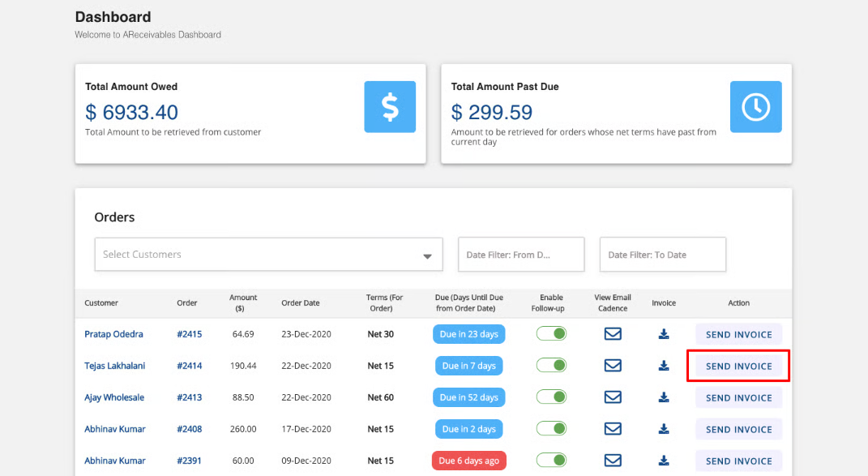868x476 pixels.
Task: Turn off follow-up for order #2391
Action: coord(551,461)
